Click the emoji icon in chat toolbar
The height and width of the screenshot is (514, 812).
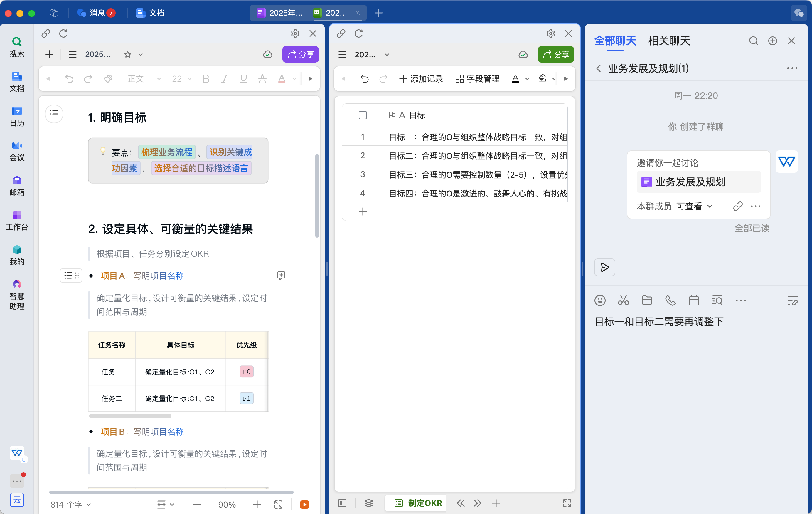point(600,300)
